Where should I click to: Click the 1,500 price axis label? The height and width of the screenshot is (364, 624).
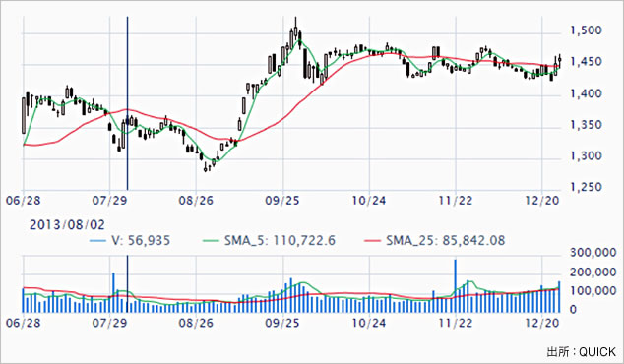[586, 30]
